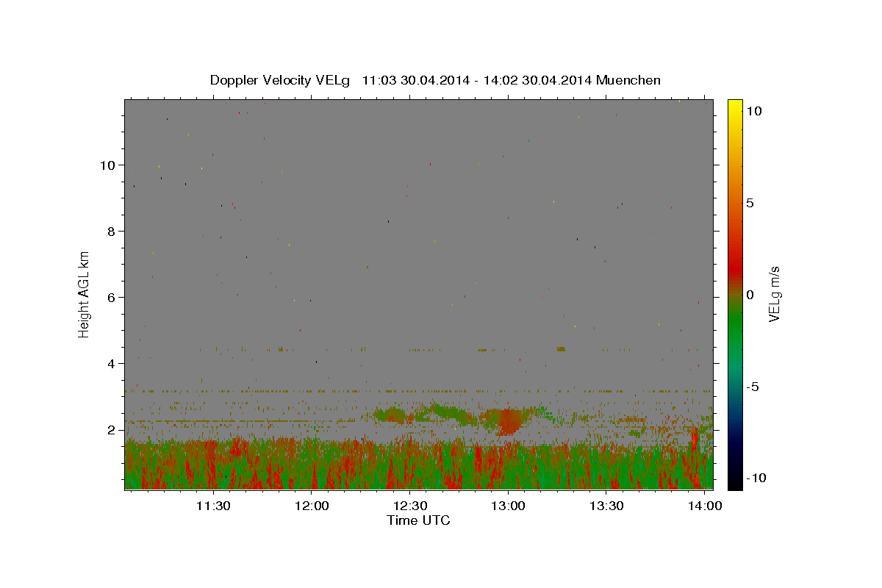The height and width of the screenshot is (588, 882).
Task: Click the 11:30 time tick label
Action: click(213, 506)
